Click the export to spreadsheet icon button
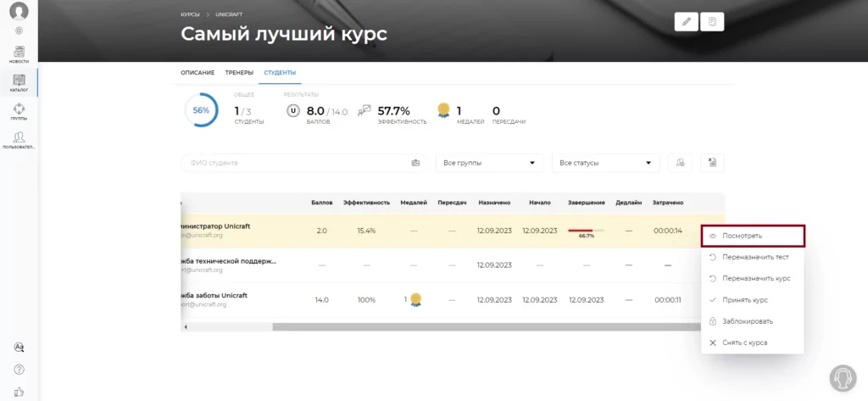Viewport: 868px width, 401px height. [712, 163]
